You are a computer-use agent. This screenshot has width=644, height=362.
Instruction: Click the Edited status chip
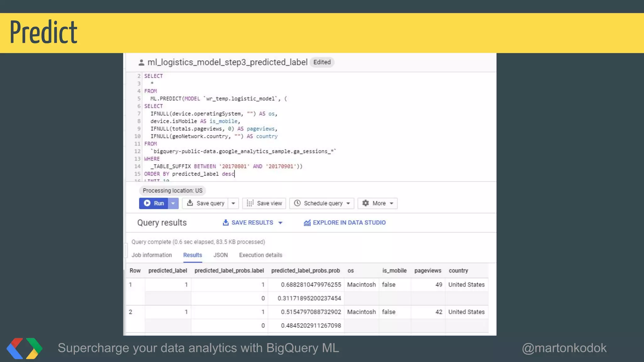pyautogui.click(x=322, y=62)
